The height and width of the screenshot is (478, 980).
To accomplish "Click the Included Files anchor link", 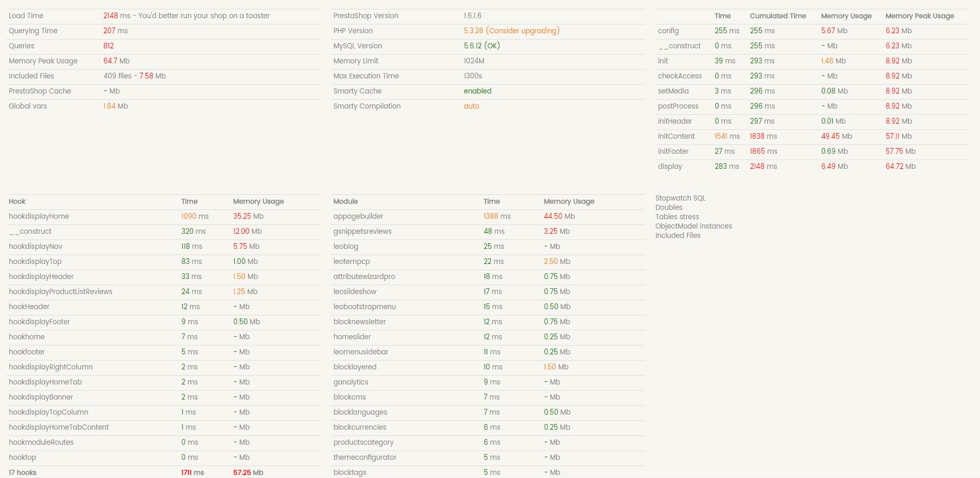I will [678, 235].
